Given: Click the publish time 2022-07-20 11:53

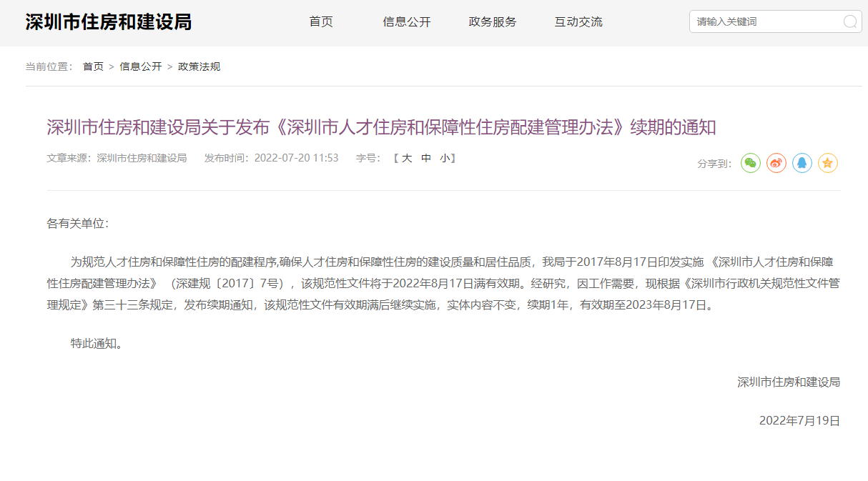Looking at the screenshot, I should pos(296,158).
